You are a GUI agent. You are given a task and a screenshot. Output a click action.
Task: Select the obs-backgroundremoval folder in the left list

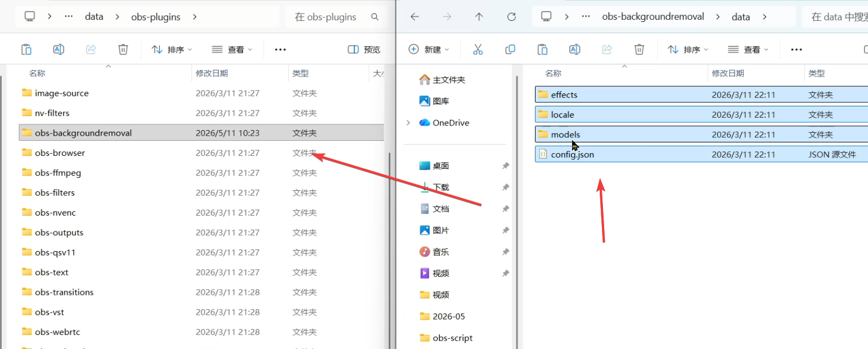201,133
